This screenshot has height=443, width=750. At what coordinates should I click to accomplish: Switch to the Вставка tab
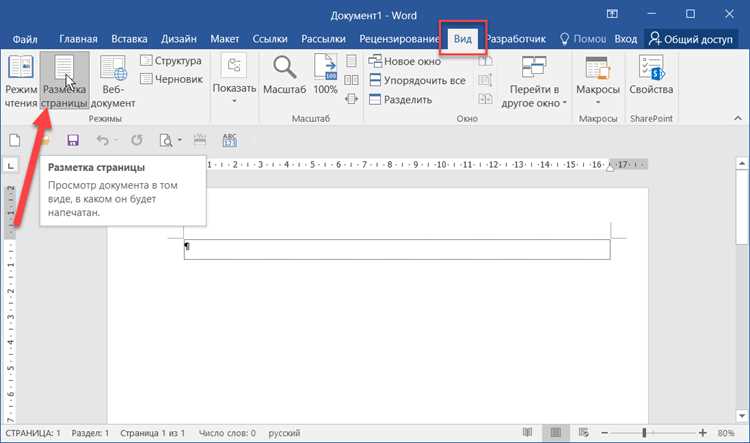click(x=129, y=39)
